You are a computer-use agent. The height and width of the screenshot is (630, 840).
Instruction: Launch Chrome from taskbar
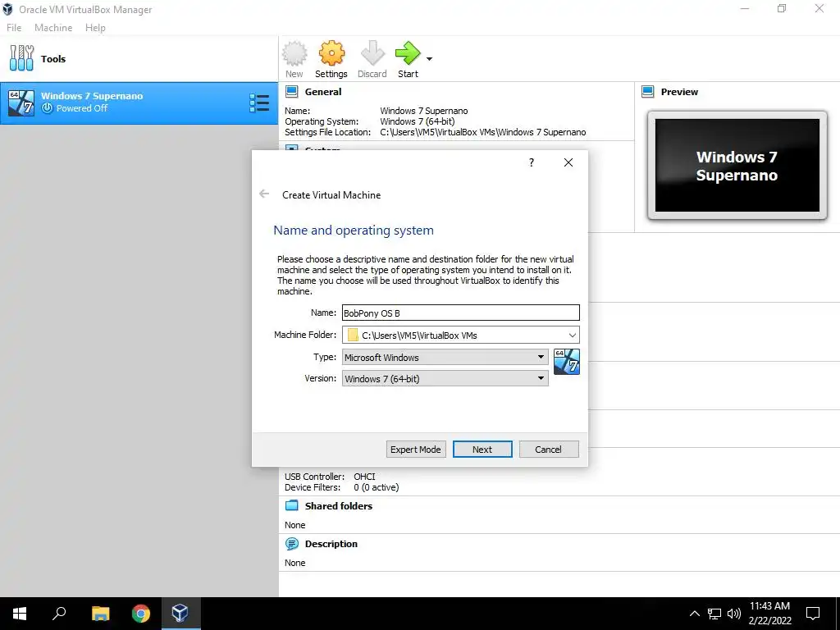coord(141,614)
